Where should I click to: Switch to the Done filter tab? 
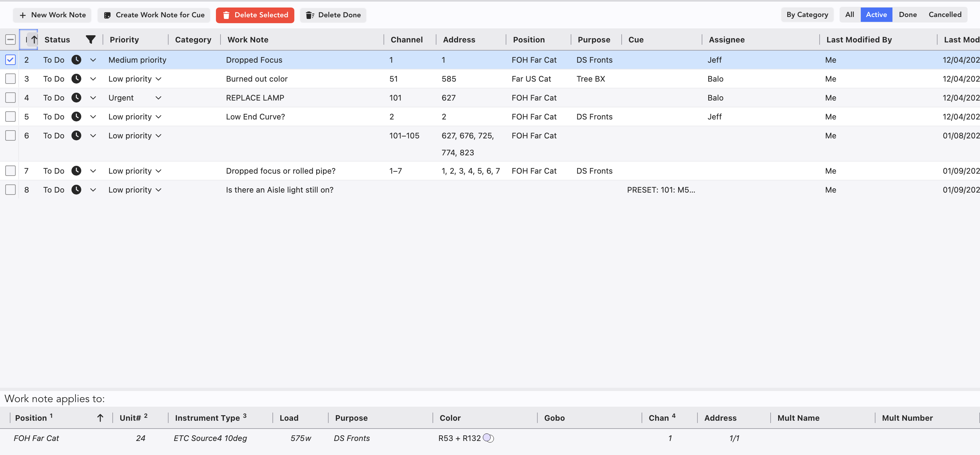point(907,15)
